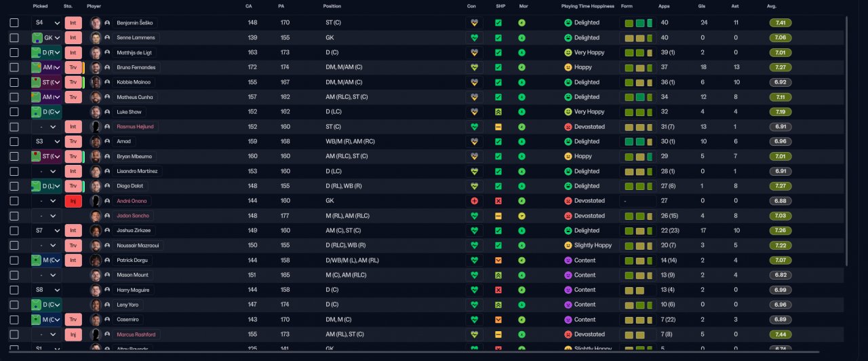Viewport: 868px width, 361px height.
Task: Expand the S3 dropdown for Amad
Action: coord(46,141)
